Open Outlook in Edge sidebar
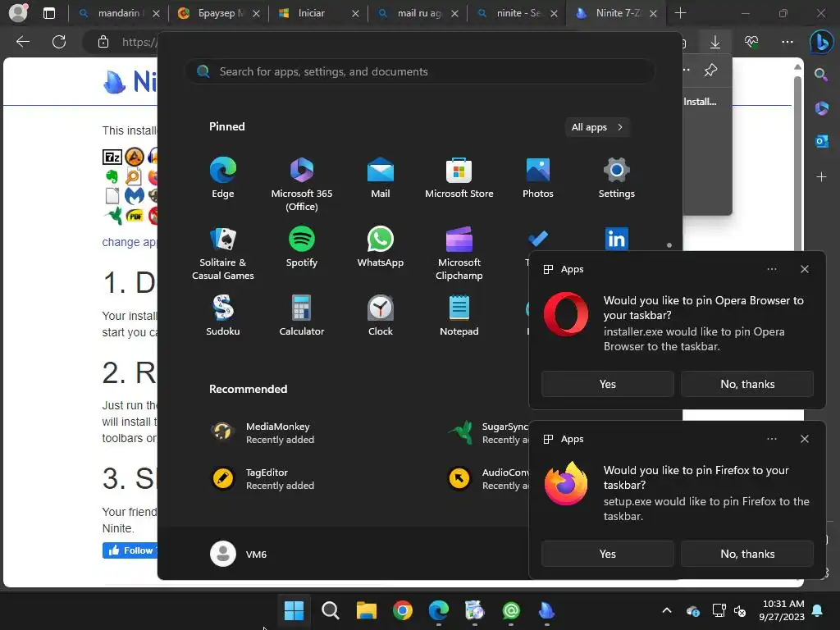 pos(822,141)
